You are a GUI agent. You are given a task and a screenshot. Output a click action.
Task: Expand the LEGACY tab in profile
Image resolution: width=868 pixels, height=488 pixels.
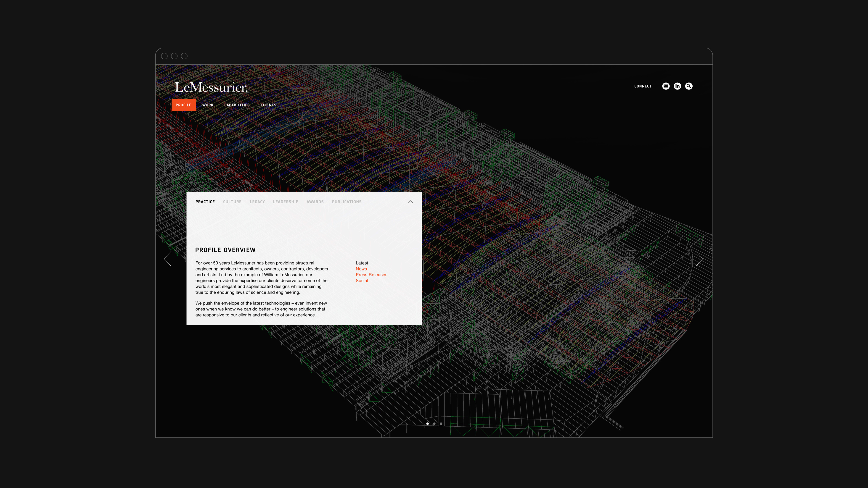pyautogui.click(x=257, y=201)
